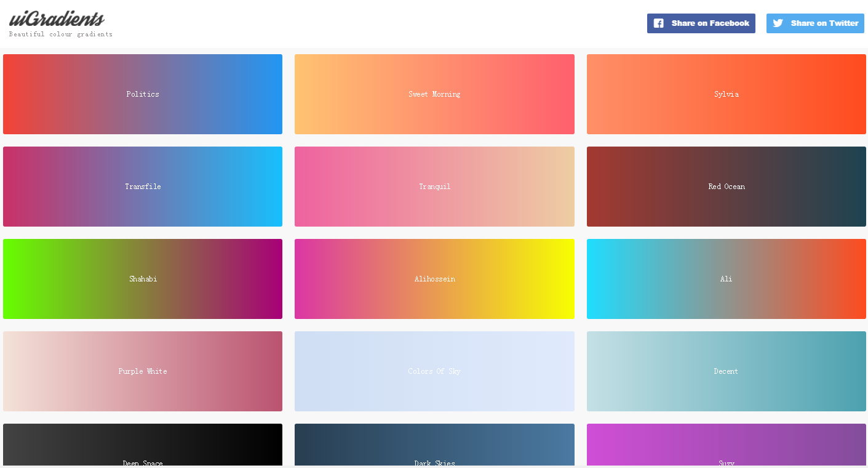Click the Facebook icon on the share button
Image resolution: width=868 pixels, height=468 pixels.
point(658,23)
